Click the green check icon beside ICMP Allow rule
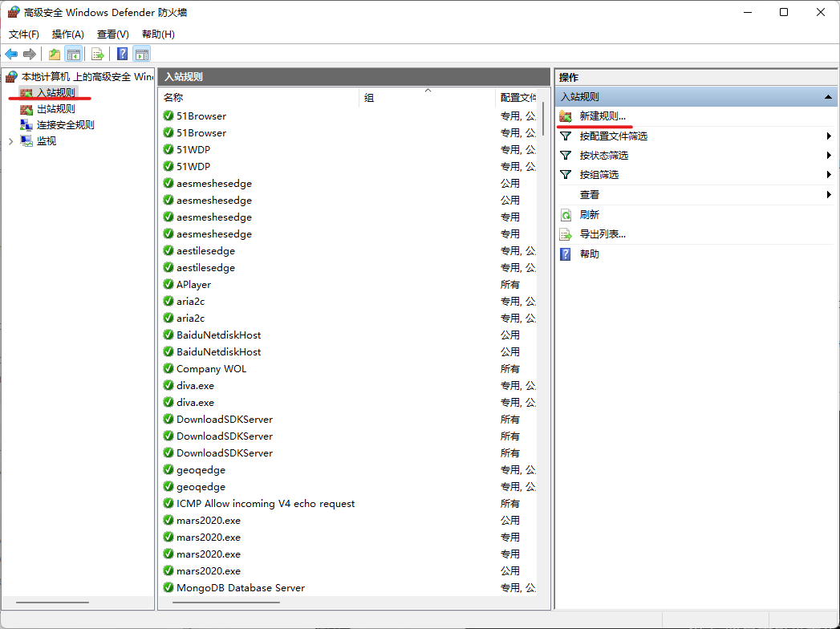 pos(168,503)
